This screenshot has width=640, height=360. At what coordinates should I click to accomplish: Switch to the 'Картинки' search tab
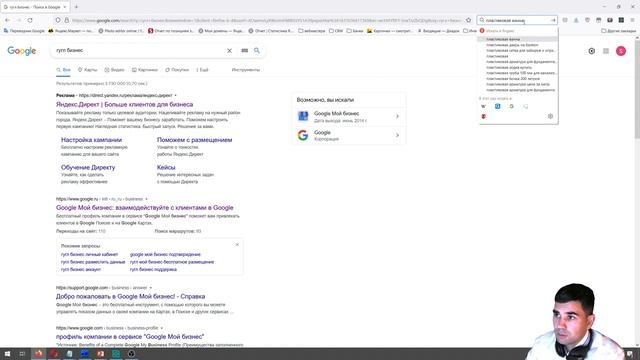coord(144,70)
